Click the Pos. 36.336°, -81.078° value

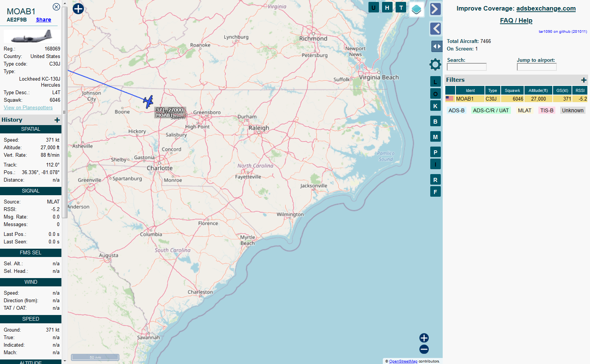(41, 172)
